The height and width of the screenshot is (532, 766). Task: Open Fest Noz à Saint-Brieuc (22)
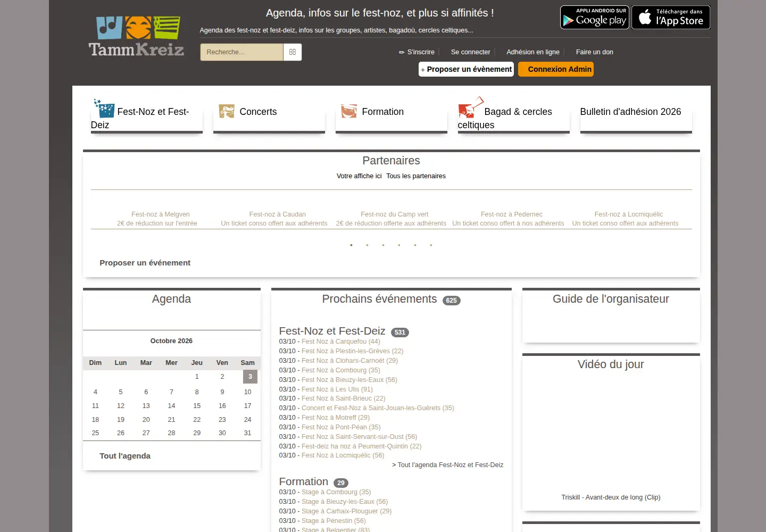(344, 398)
